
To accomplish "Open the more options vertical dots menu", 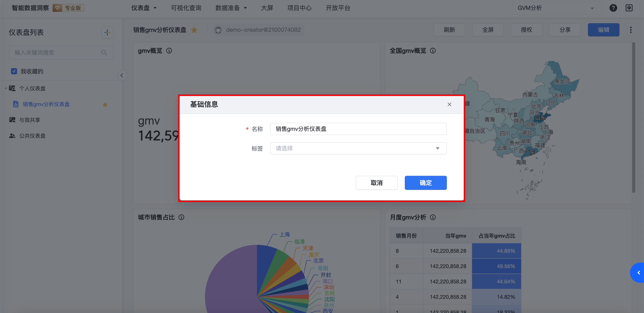I will [x=630, y=30].
